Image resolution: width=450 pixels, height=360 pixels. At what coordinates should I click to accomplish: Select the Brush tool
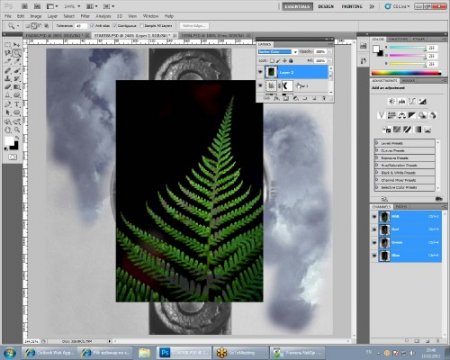coord(17,70)
